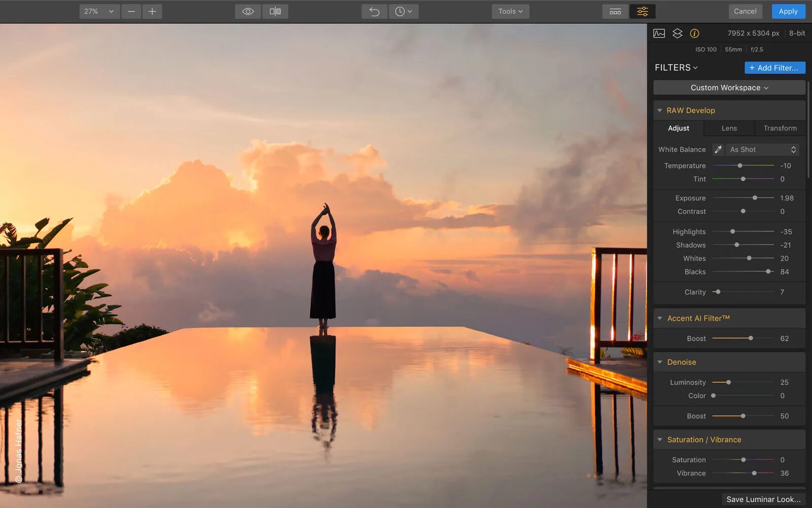Show the layers panel icon
The width and height of the screenshot is (812, 508).
pos(678,34)
